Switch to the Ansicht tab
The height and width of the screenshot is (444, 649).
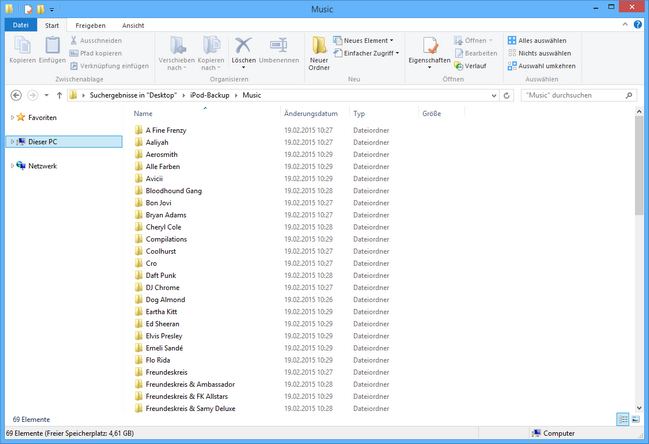click(132, 24)
